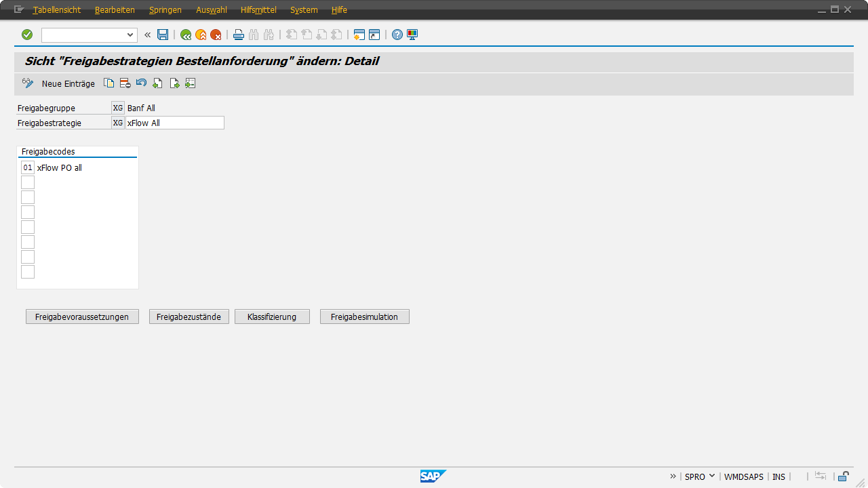Image resolution: width=868 pixels, height=488 pixels.
Task: Open help with the question mark icon
Action: (397, 35)
